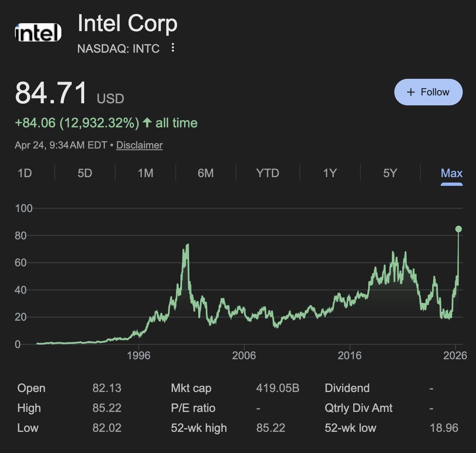Screen dimensions: 476x453
Task: Open the Disclaimer link
Action: [139, 145]
